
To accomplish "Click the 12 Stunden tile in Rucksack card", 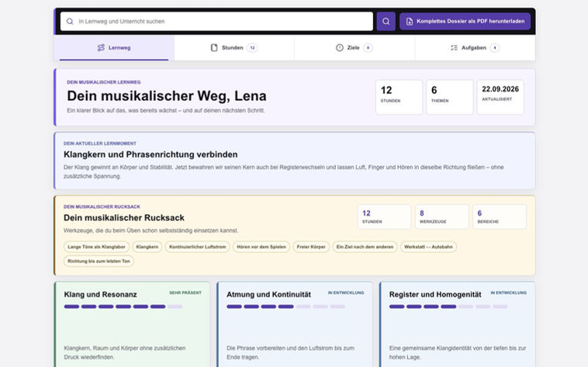I will pos(385,217).
